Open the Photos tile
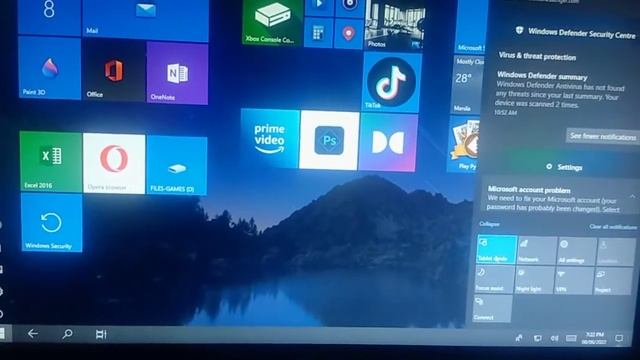The width and height of the screenshot is (640, 360). point(394,24)
